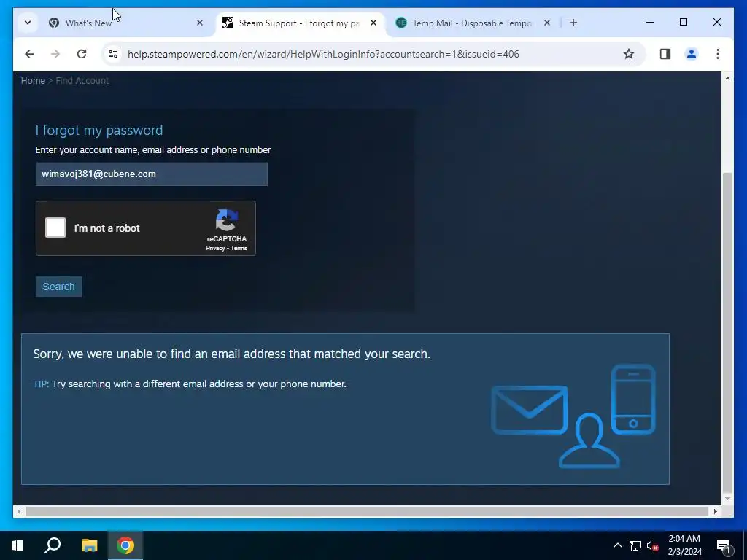Maximize the Chrome window
The height and width of the screenshot is (560, 747).
tap(684, 22)
